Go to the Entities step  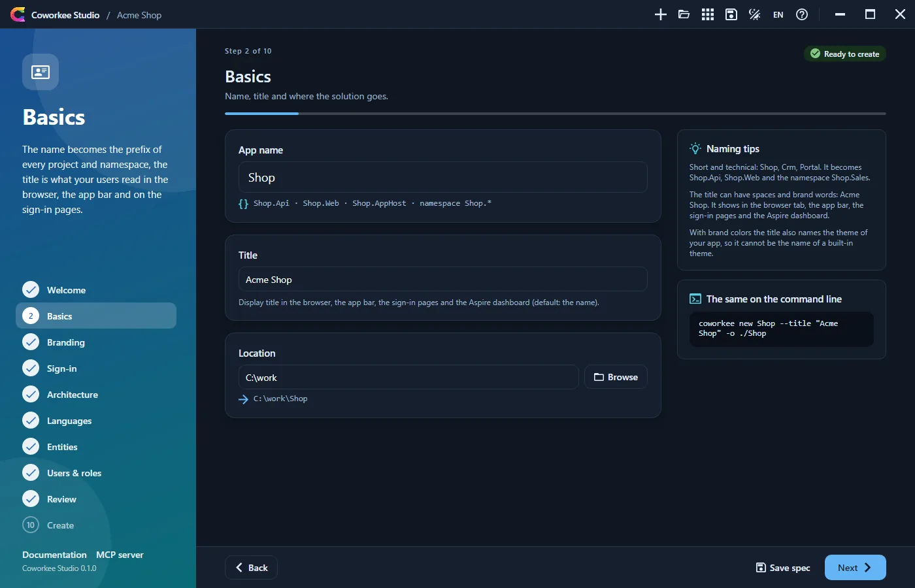96,446
